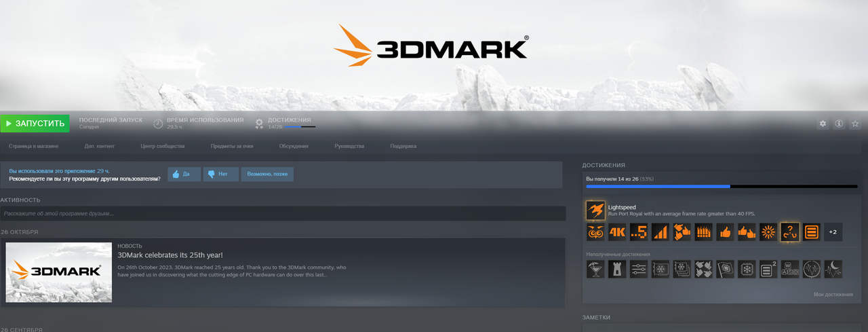
Task: Select the locked single graphics card achievement
Action: click(x=660, y=269)
